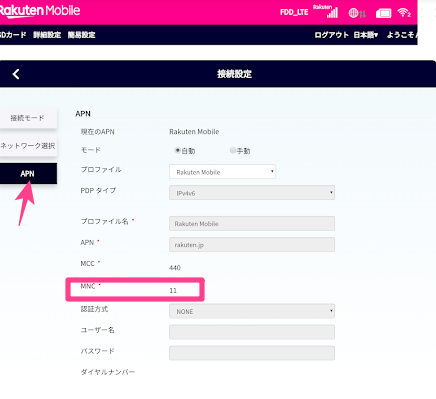The width and height of the screenshot is (436, 399).
Task: Click the Rakuten Mobile logo
Action: (x=40, y=11)
